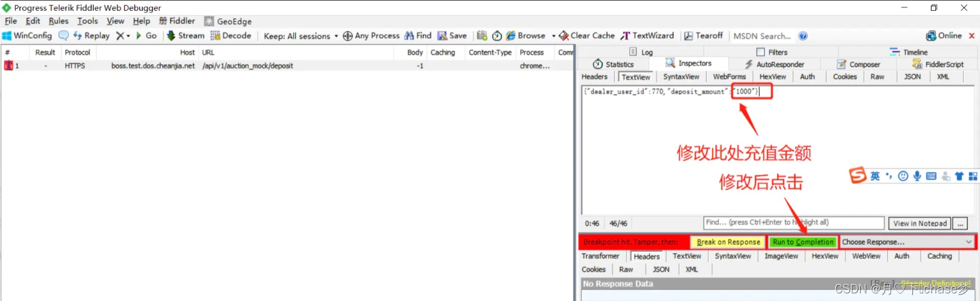The height and width of the screenshot is (301, 980).
Task: Open the Edit menu
Action: click(x=33, y=21)
